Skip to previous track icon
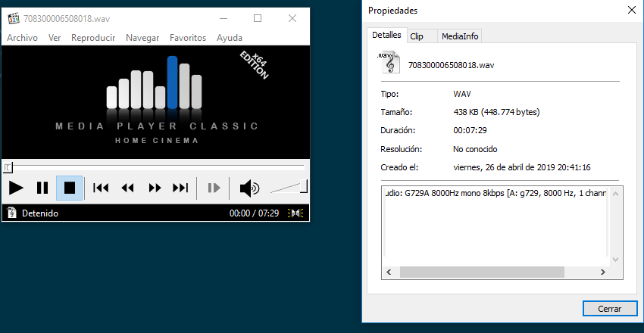Image resolution: width=644 pixels, height=333 pixels. [x=101, y=188]
